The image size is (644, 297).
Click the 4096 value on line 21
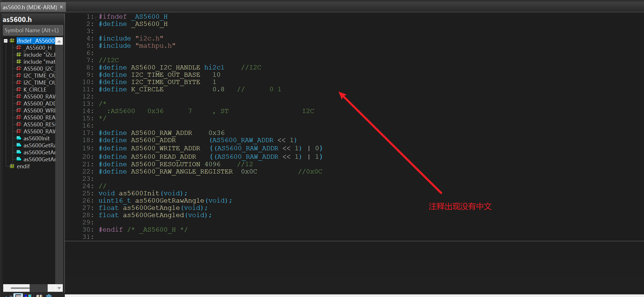[212, 164]
